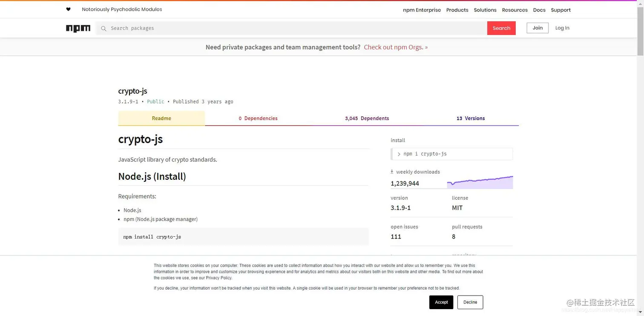Click the magnifying glass search icon

(103, 28)
